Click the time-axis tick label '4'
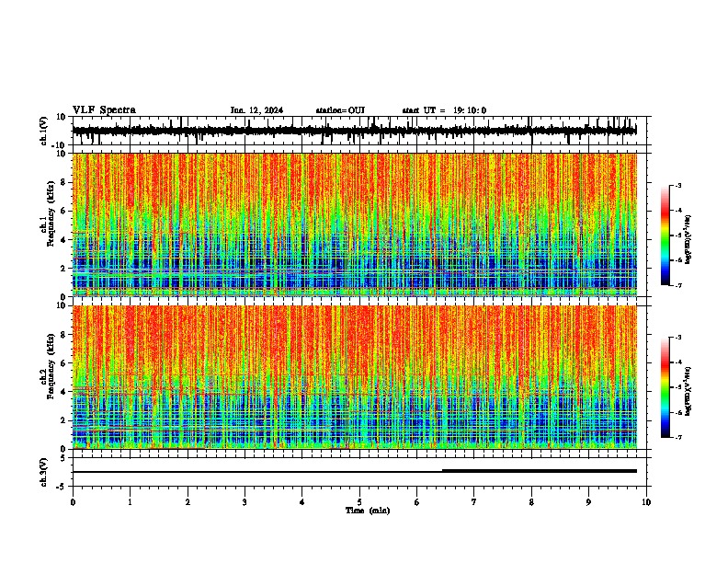The image size is (728, 563). (302, 502)
